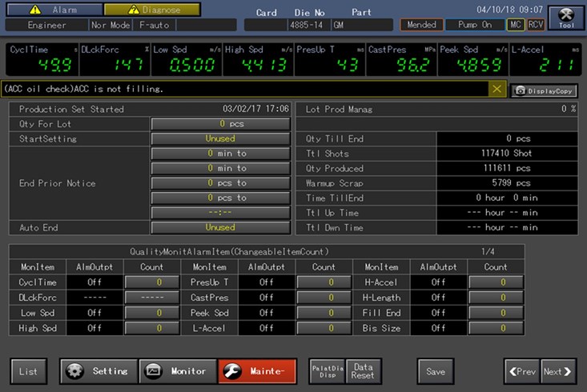This screenshot has height=392, width=587.
Task: Open the Tool menu with wrench icon
Action: pos(566,18)
